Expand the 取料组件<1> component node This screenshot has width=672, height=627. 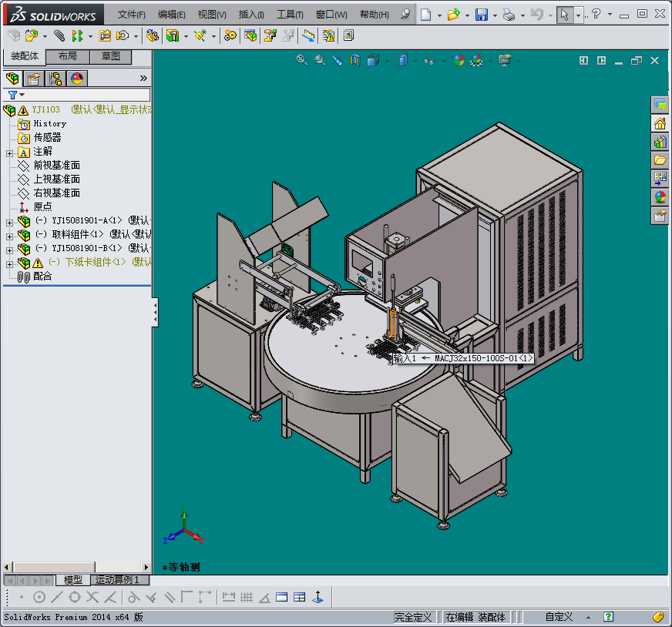pos(9,235)
